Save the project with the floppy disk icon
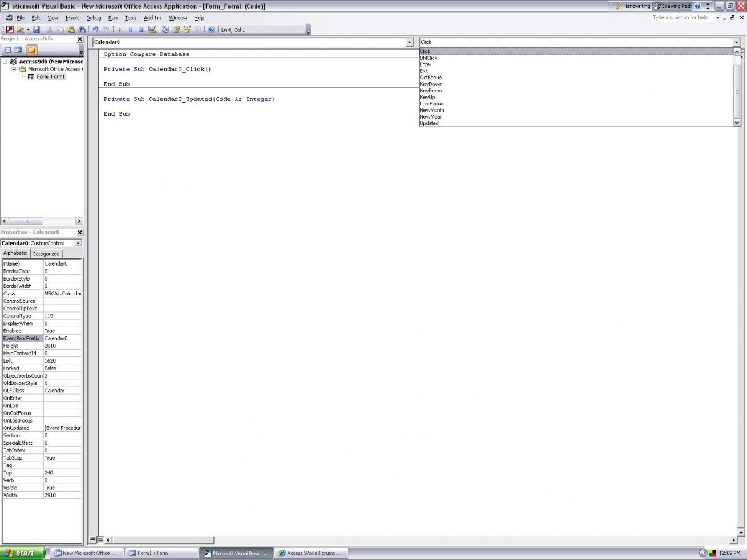 pyautogui.click(x=37, y=30)
